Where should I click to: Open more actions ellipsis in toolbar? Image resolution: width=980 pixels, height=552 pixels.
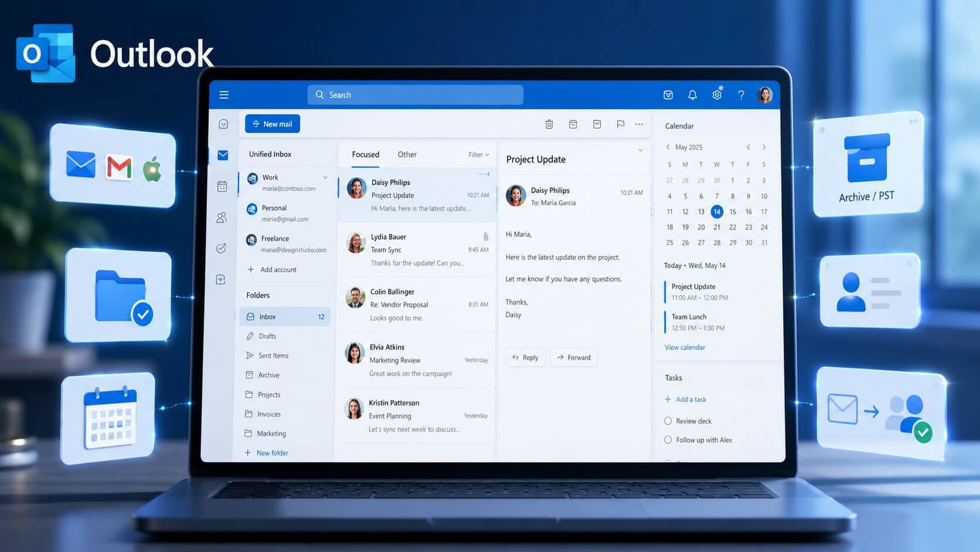[639, 124]
